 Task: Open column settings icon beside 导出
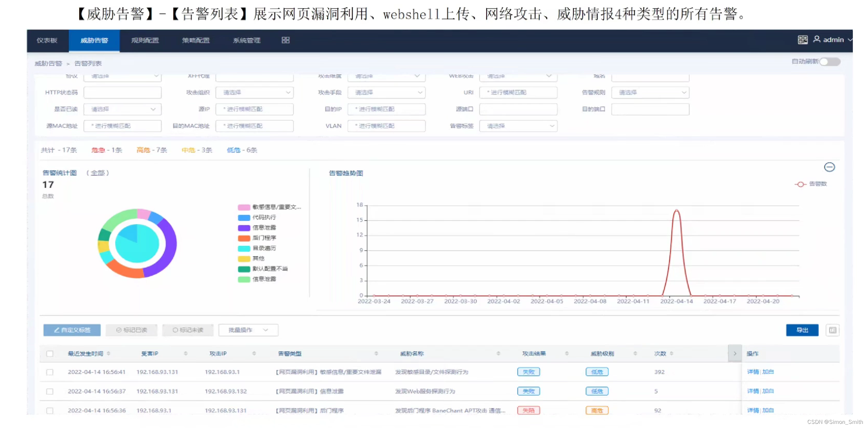[x=832, y=330]
